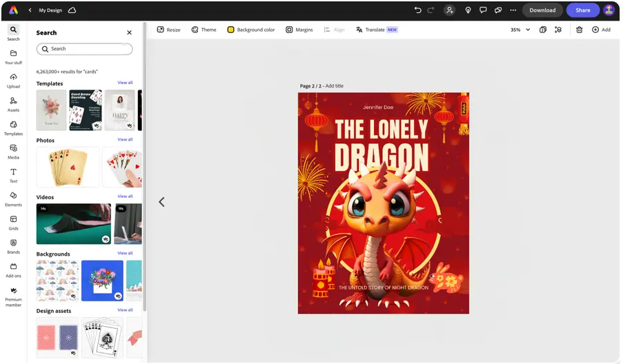Open the lightbulb tips icon
Viewport: 621px width, 364px height.
tap(468, 10)
